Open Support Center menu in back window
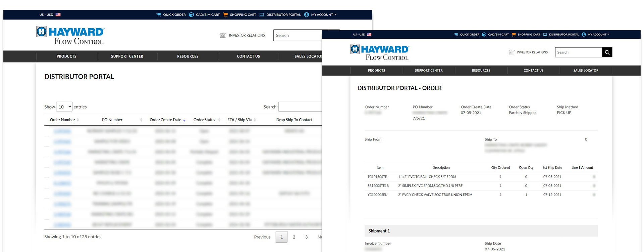Viewport: 644px width, 252px height. [127, 56]
